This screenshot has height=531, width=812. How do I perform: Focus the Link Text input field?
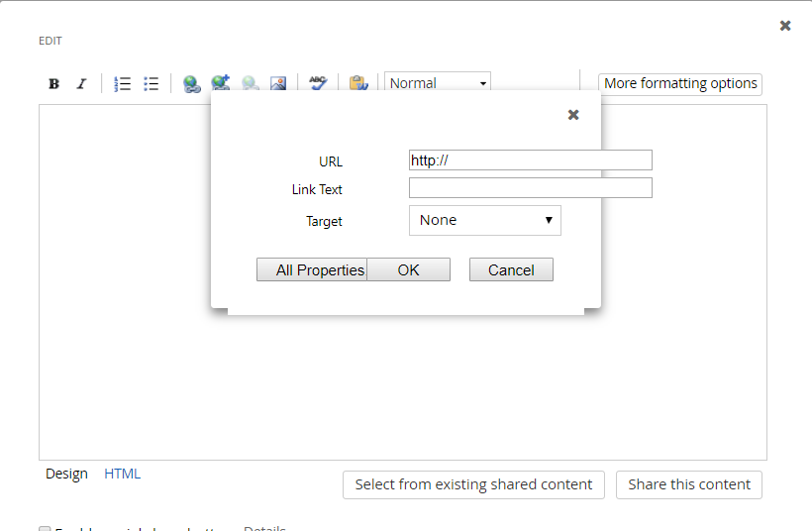(x=531, y=187)
